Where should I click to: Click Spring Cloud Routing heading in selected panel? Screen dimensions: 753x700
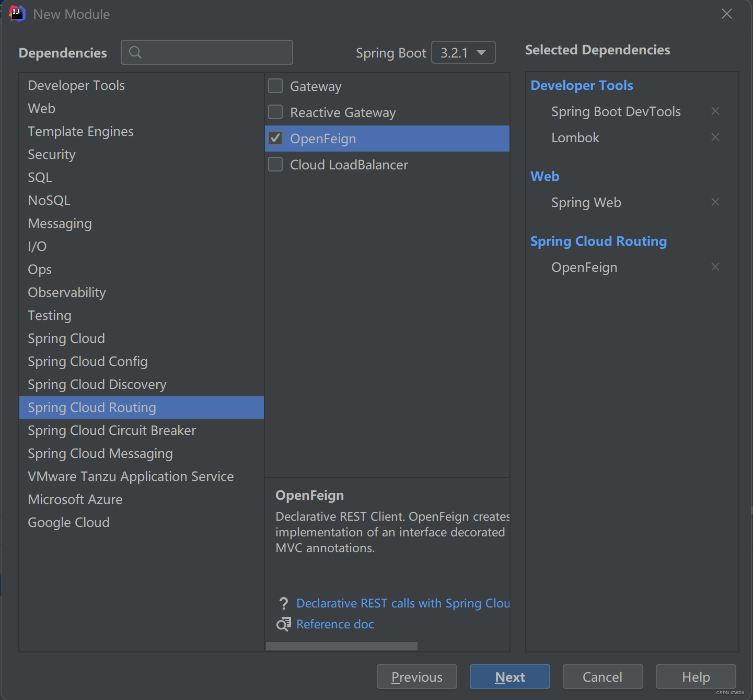click(x=598, y=241)
